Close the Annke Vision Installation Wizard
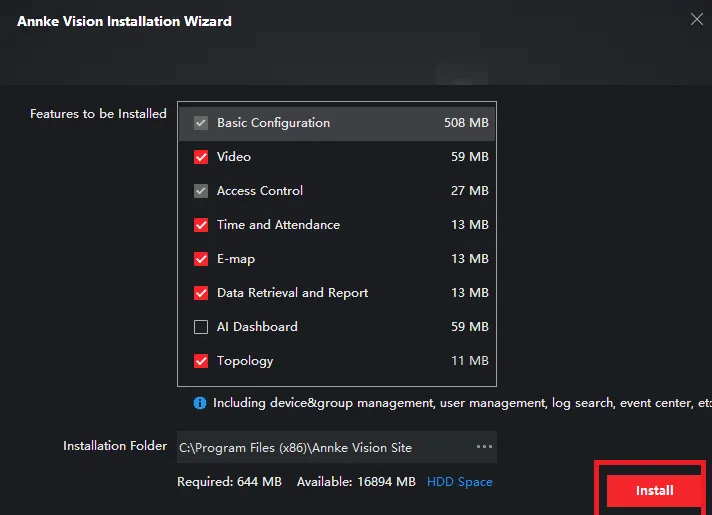Screen dimensions: 712x515 (697, 19)
